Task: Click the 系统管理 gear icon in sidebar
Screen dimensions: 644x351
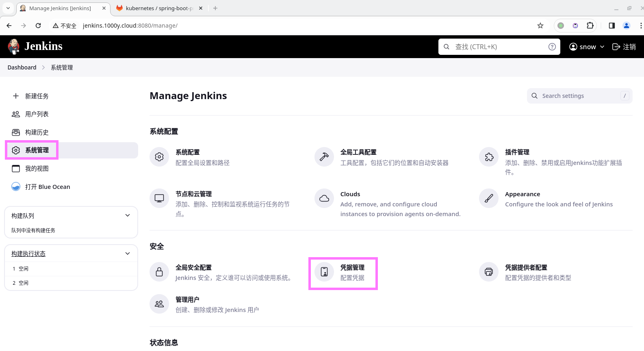Action: [x=16, y=150]
